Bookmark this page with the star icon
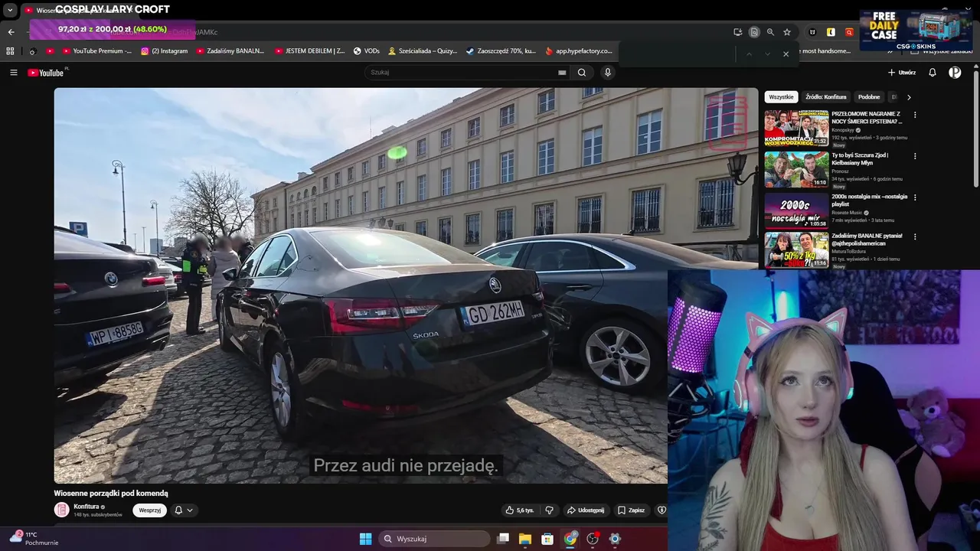The width and height of the screenshot is (980, 551). tap(787, 32)
